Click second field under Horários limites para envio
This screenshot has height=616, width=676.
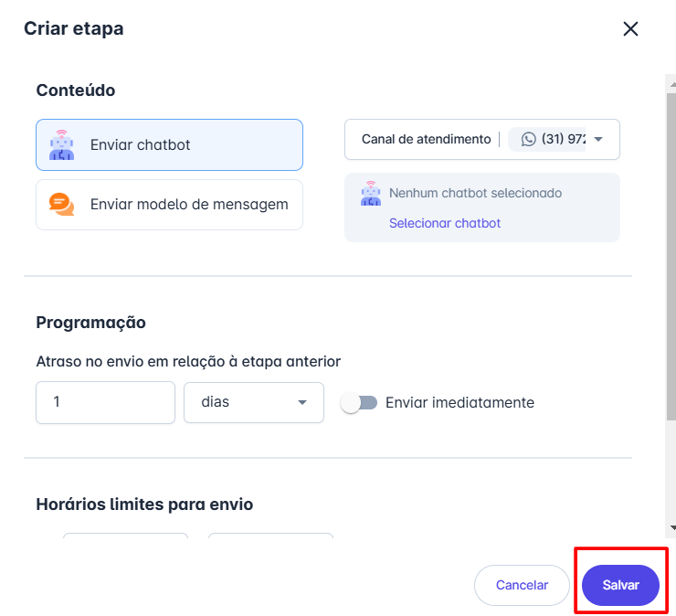(270, 536)
